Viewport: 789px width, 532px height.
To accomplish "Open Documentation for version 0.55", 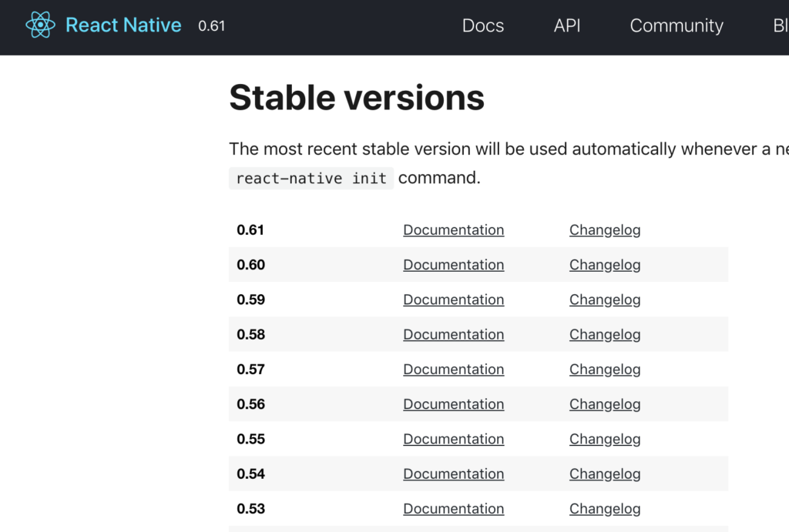I will tap(453, 439).
